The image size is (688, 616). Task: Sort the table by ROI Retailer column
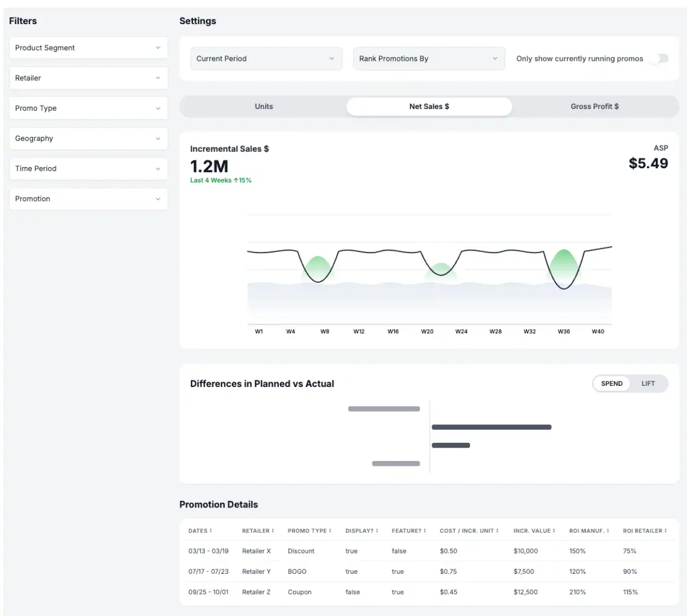(645, 531)
